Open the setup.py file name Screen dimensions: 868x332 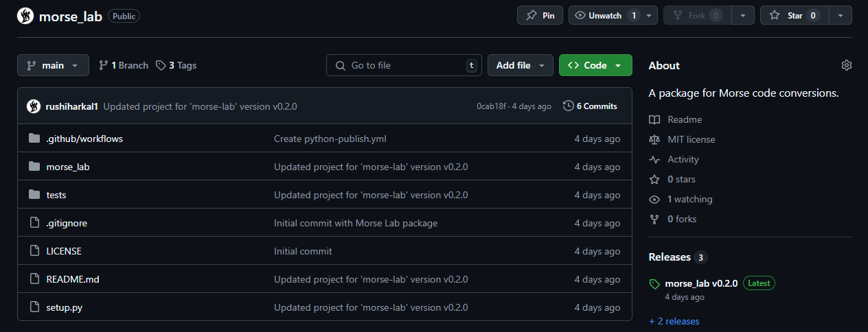(65, 307)
